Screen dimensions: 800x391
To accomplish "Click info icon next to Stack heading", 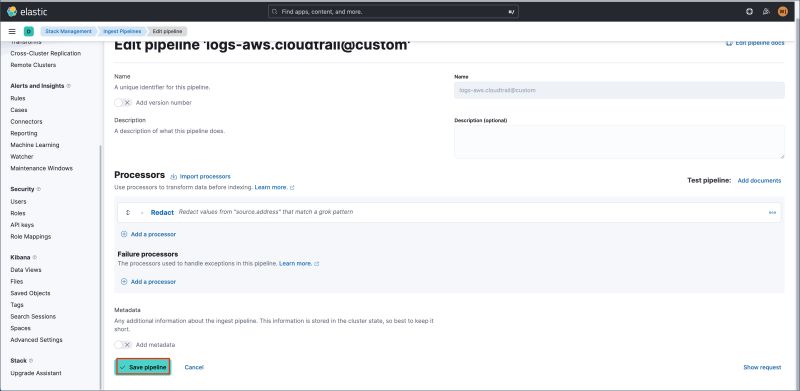I will tap(31, 361).
